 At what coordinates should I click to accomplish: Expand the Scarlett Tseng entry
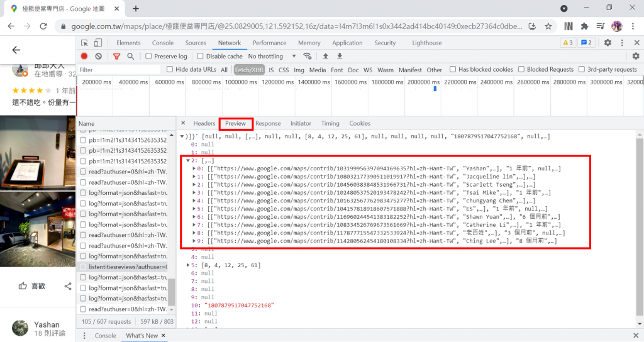pos(194,185)
